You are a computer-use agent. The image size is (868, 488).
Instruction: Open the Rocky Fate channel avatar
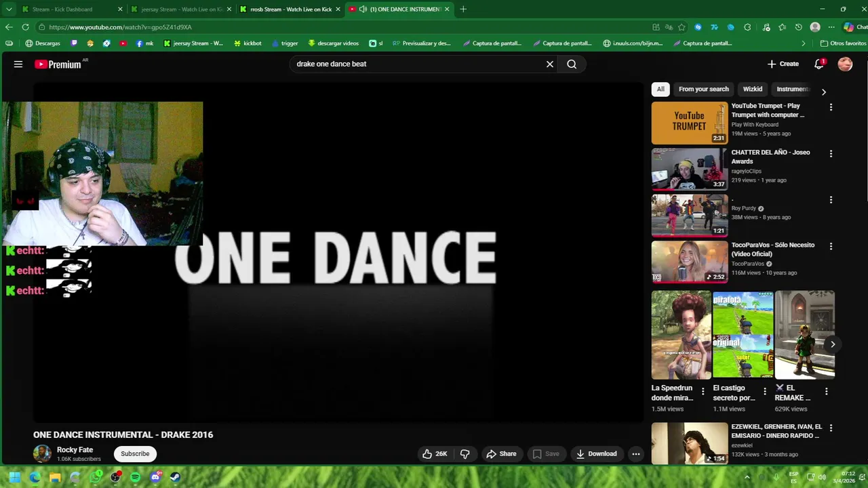pyautogui.click(x=42, y=453)
